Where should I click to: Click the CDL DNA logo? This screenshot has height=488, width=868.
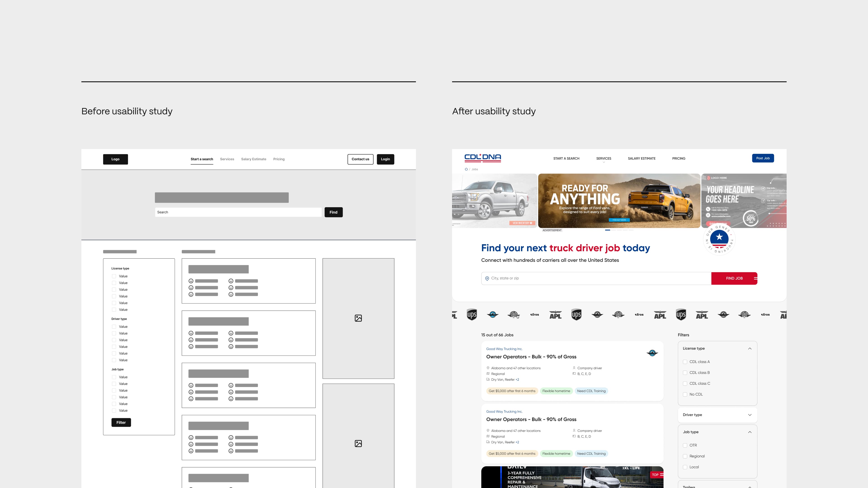click(x=483, y=158)
